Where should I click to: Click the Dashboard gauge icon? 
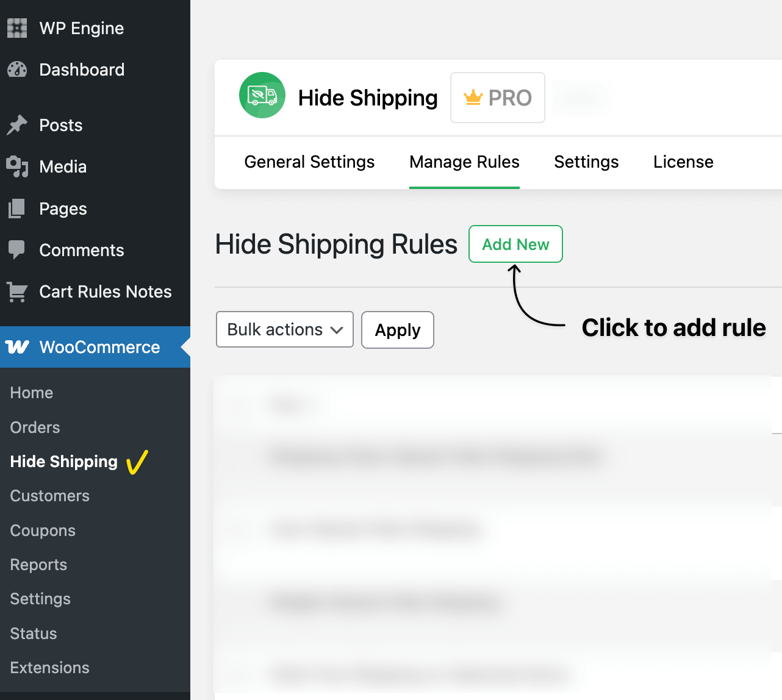(x=17, y=70)
